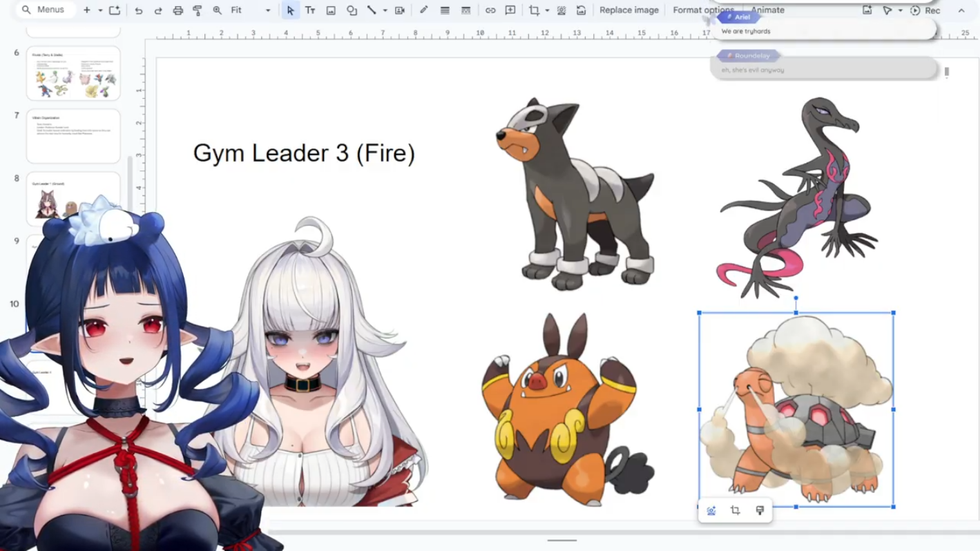Image resolution: width=980 pixels, height=551 pixels.
Task: Choose the Select arrow cursor tool
Action: click(x=291, y=10)
